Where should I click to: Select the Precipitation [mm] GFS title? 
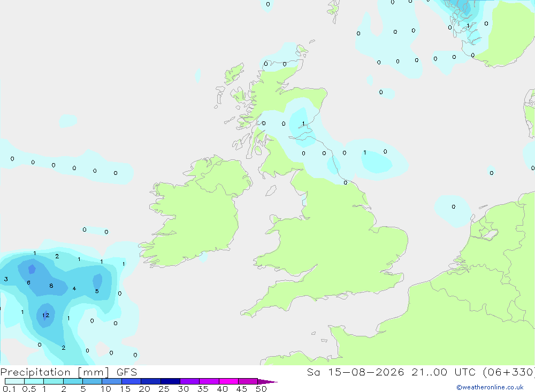coord(68,372)
